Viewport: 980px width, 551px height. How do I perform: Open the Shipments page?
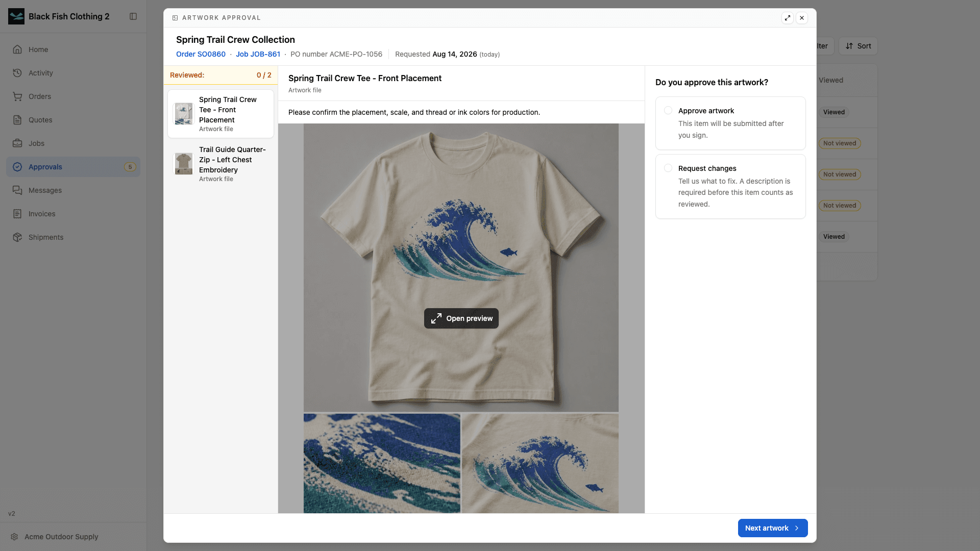point(73,237)
